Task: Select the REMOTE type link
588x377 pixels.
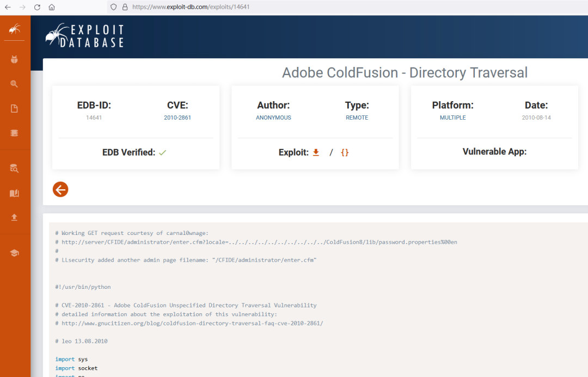Action: [357, 118]
